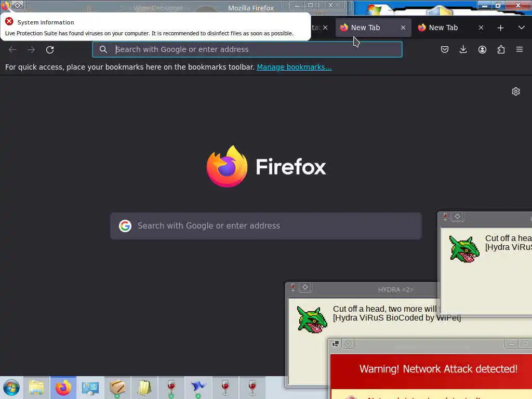
Task: Open the Firefox hamburger application menu
Action: point(520,49)
